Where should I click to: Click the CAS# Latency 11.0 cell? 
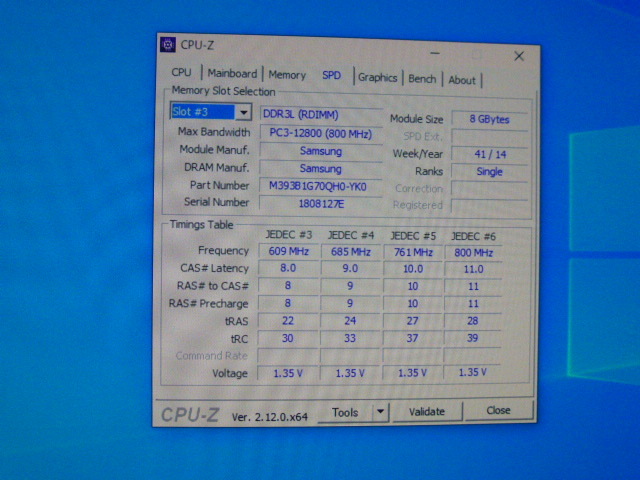point(473,269)
